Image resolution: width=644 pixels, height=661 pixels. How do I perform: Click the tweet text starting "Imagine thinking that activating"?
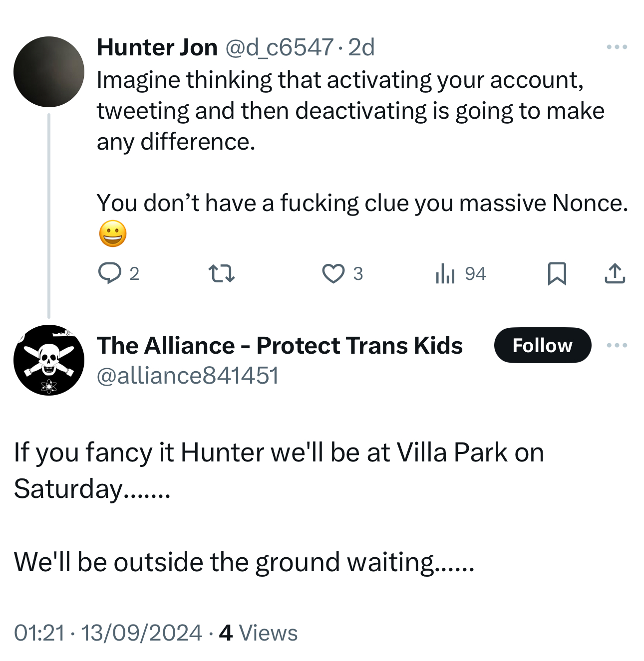[x=349, y=111]
